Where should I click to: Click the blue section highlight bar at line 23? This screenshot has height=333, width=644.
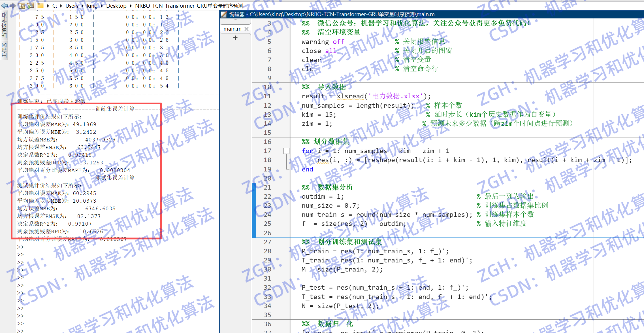[254, 205]
